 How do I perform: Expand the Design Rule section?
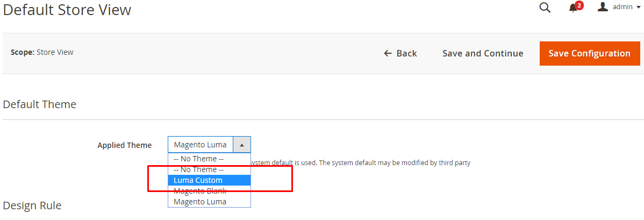32,205
